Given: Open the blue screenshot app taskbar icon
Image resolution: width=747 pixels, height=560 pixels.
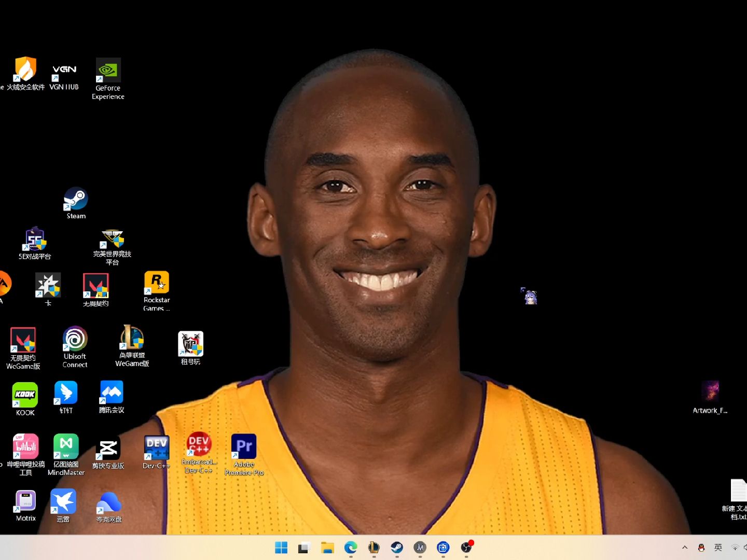Looking at the screenshot, I should coord(443,548).
